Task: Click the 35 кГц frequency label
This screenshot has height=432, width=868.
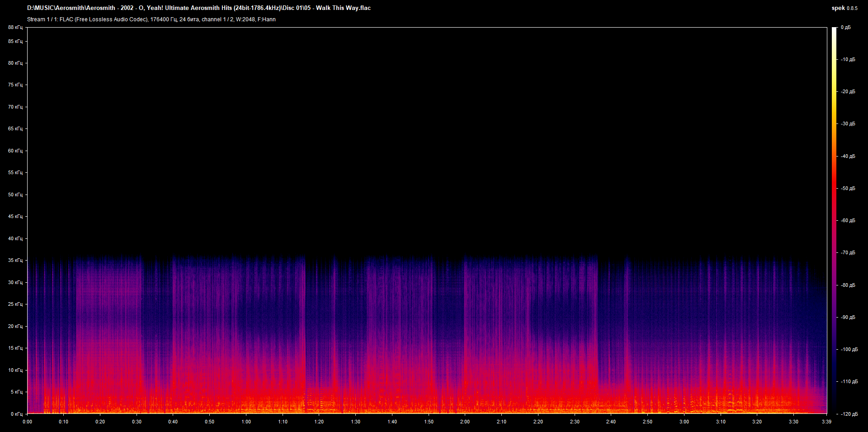Action: pos(15,261)
